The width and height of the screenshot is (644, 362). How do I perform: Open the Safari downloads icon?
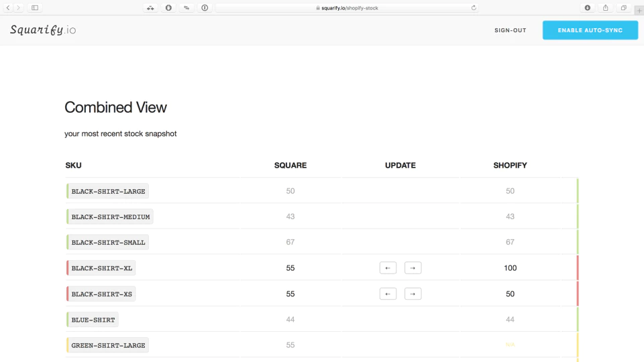click(x=588, y=8)
